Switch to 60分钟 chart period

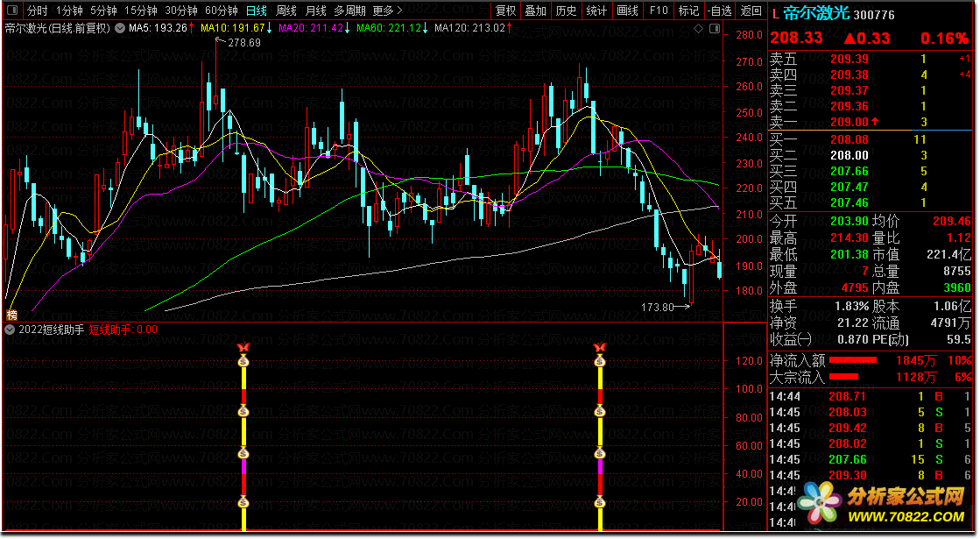pyautogui.click(x=222, y=11)
